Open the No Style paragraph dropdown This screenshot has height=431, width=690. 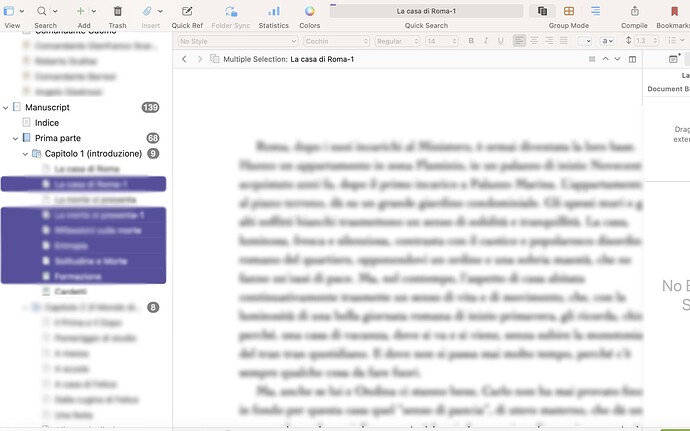238,41
